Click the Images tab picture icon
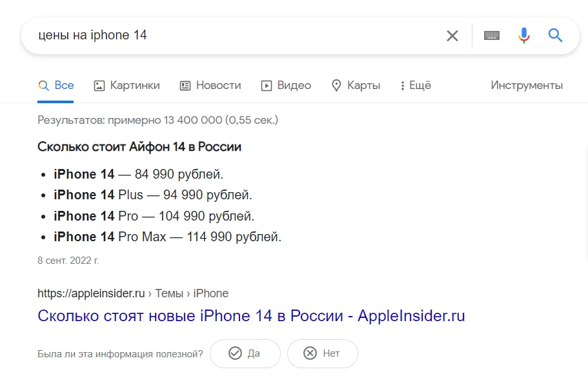 (x=99, y=85)
